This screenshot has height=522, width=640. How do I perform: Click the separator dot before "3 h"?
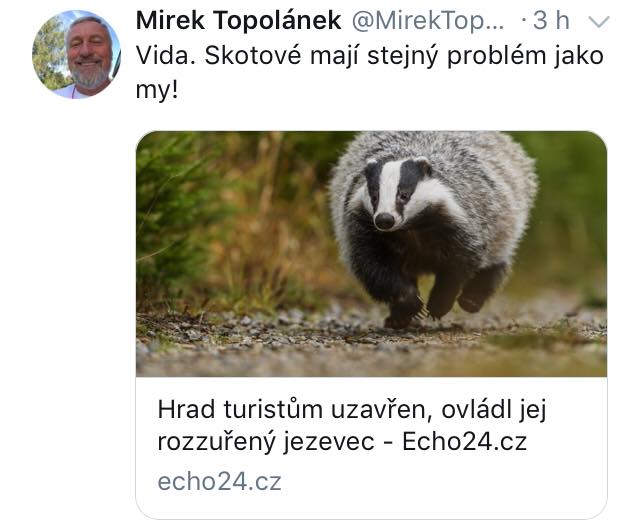click(x=524, y=21)
